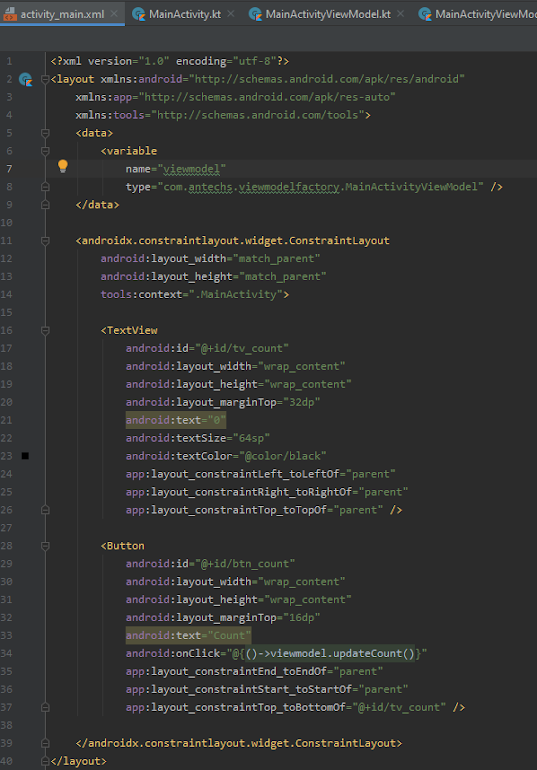This screenshot has width=537, height=770.
Task: Click the Kotlin icon on MainActivity.kt tab
Action: [139, 14]
